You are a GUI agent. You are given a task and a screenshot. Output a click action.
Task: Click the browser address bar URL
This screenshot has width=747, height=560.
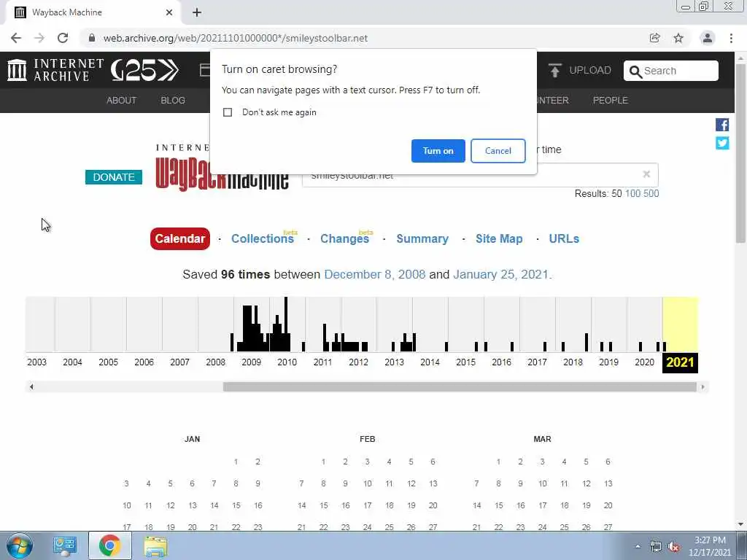236,38
